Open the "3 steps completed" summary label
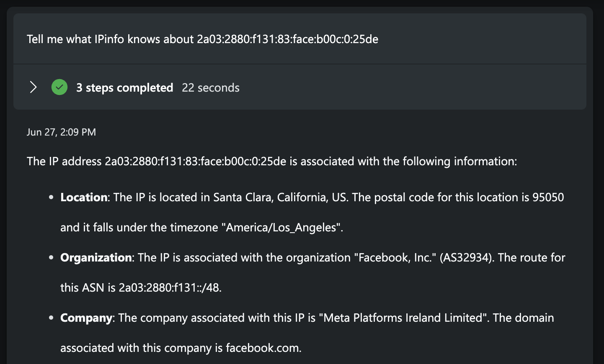 (124, 87)
